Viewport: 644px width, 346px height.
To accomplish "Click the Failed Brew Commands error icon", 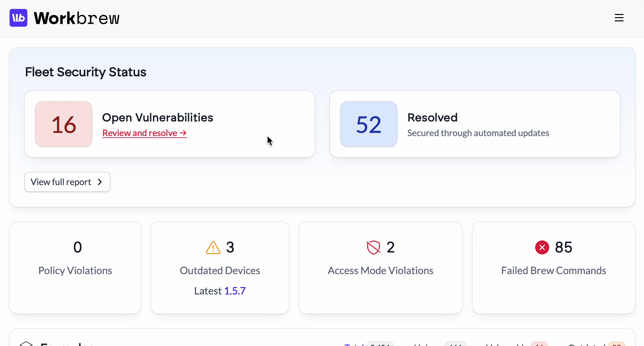I will [x=542, y=247].
